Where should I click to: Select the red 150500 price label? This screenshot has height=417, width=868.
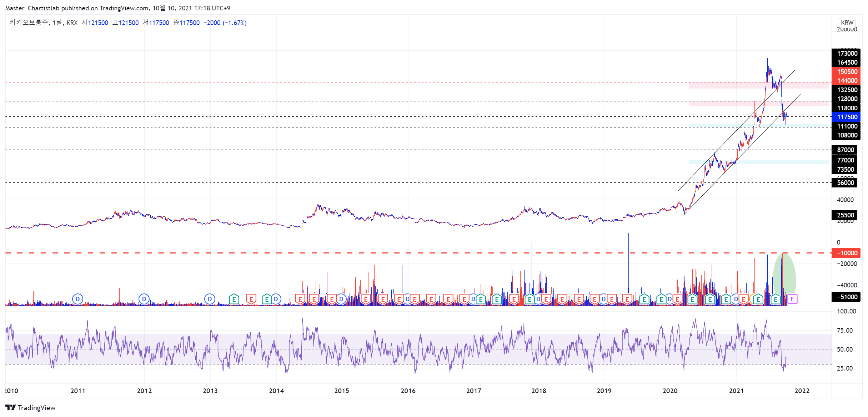pyautogui.click(x=846, y=72)
